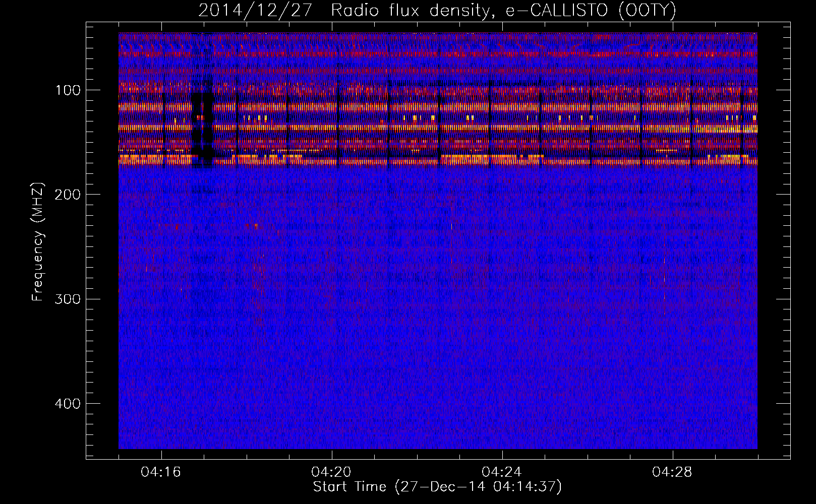Select the 300 frequency axis label
The image size is (816, 504).
click(x=68, y=299)
